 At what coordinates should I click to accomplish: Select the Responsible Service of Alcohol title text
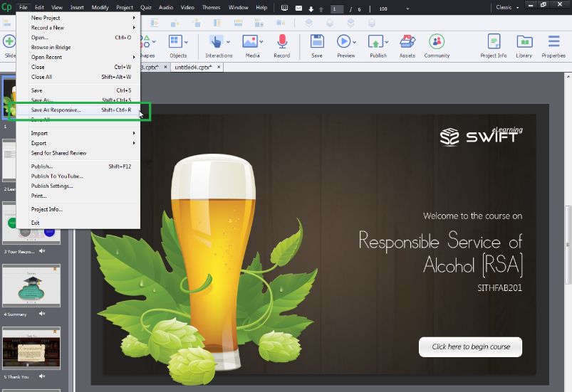pyautogui.click(x=440, y=253)
